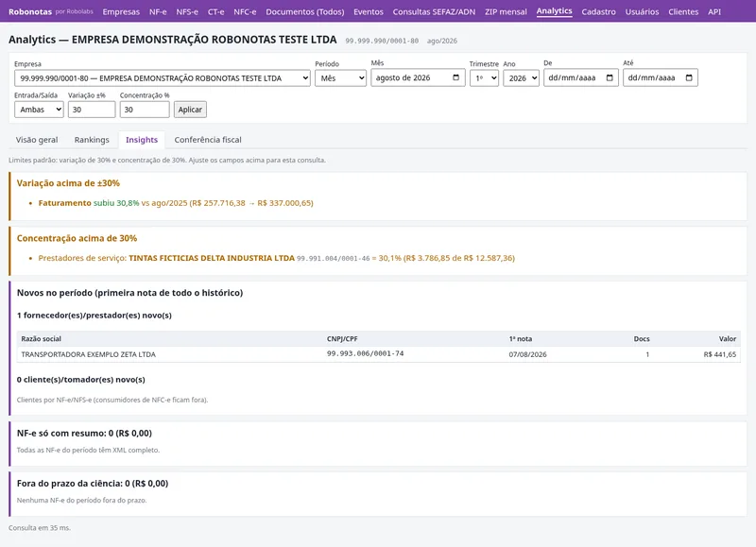The height and width of the screenshot is (547, 756).
Task: Open CT-e in the top navigation
Action: pos(216,11)
